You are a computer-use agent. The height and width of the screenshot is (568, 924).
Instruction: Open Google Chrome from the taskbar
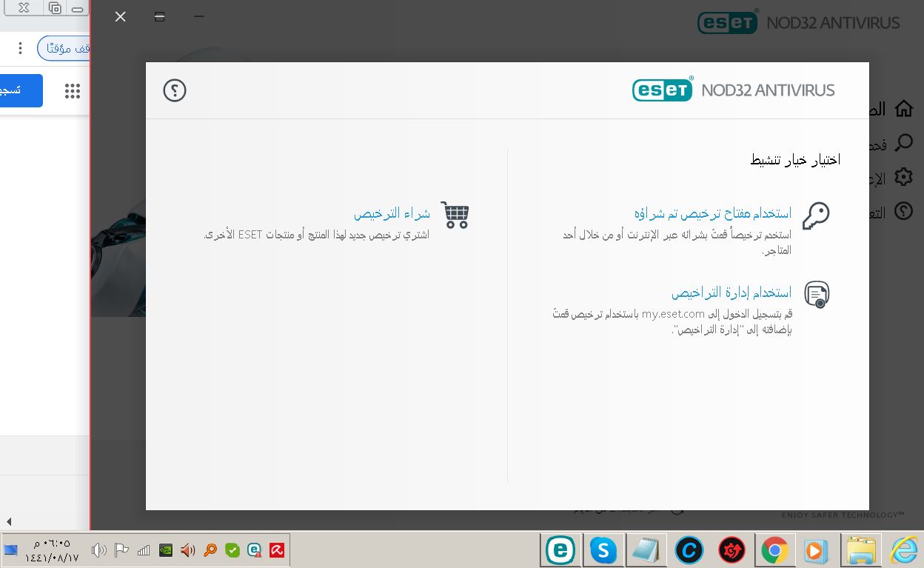774,550
